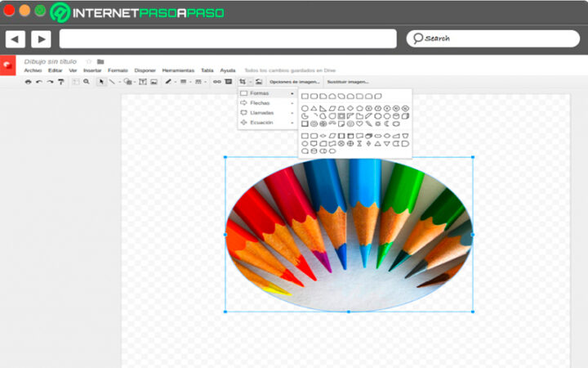Select the text box tool icon
The width and height of the screenshot is (588, 368).
click(x=143, y=82)
